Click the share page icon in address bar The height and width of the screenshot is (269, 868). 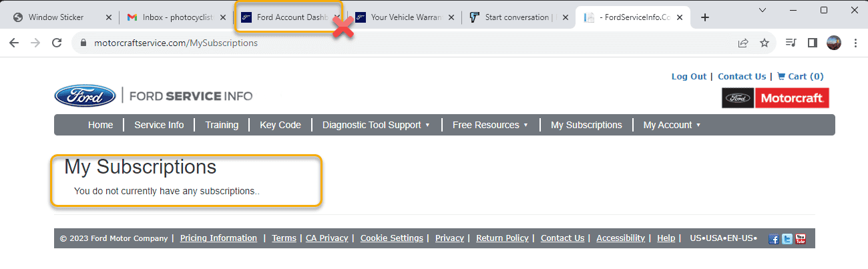743,43
